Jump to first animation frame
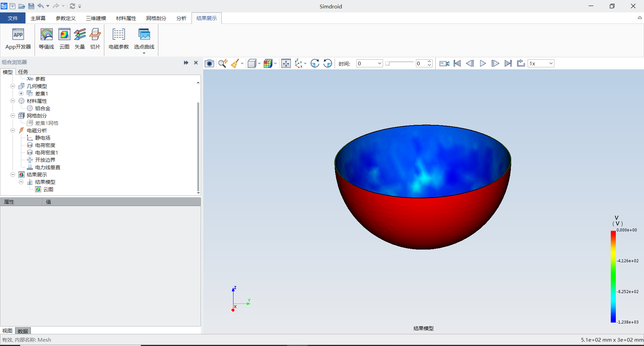This screenshot has width=644, height=346. (457, 63)
